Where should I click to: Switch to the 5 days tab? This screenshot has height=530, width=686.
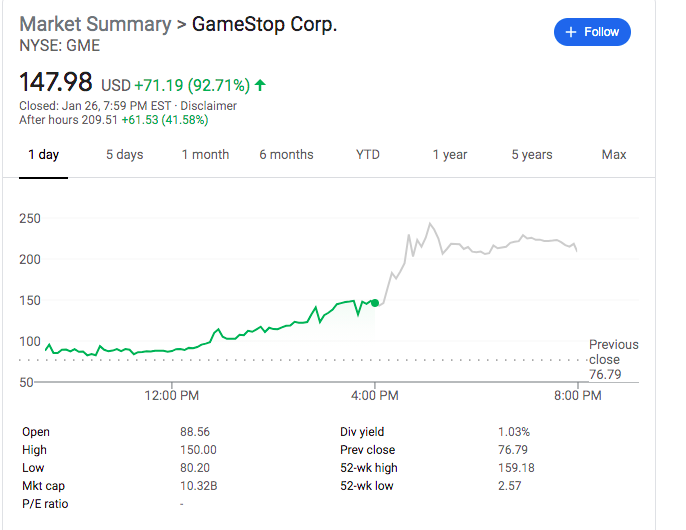125,155
